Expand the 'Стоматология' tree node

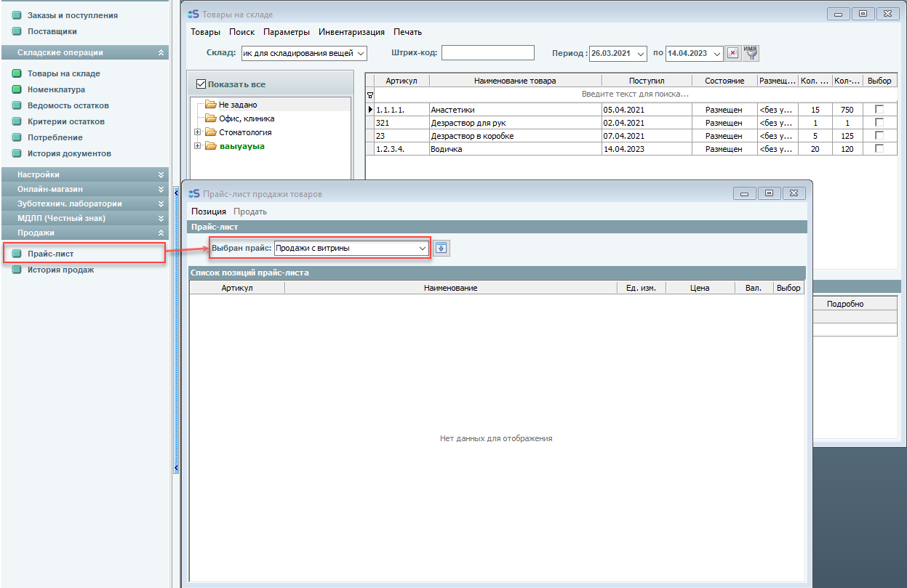click(x=198, y=132)
